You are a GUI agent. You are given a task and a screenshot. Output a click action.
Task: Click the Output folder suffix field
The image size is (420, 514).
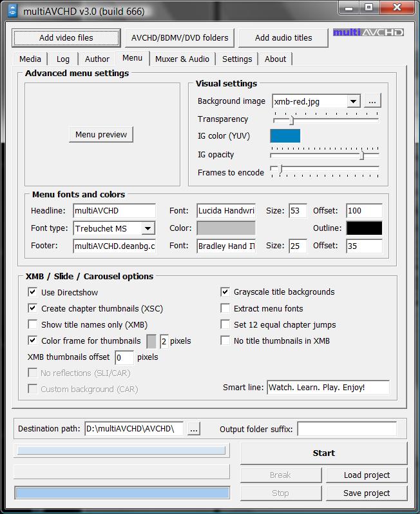coord(347,429)
